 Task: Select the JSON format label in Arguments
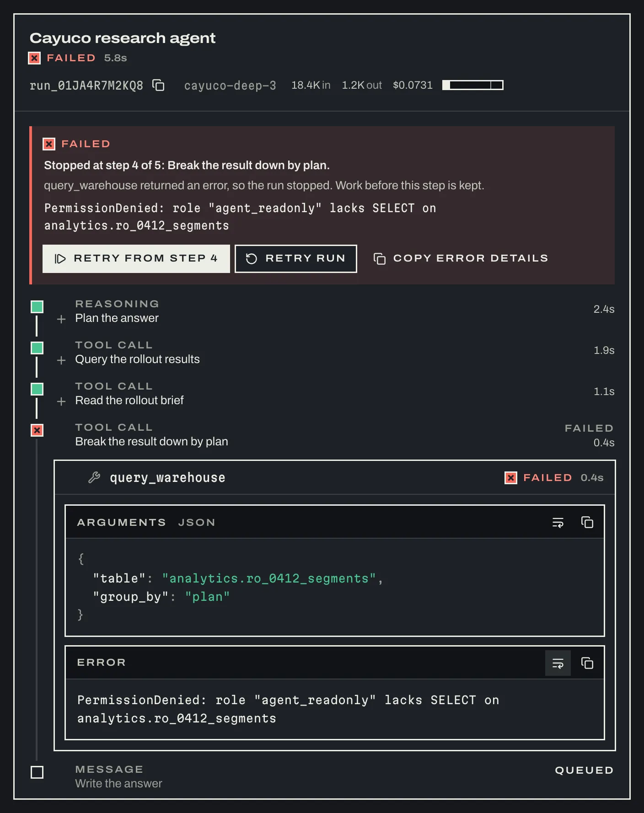tap(197, 522)
